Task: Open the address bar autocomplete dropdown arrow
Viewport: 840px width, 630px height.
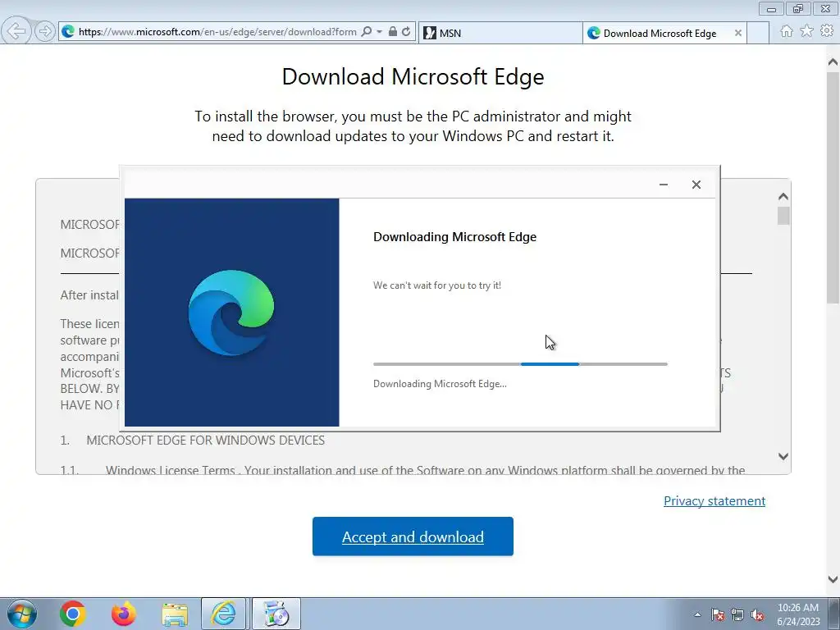Action: pyautogui.click(x=379, y=32)
